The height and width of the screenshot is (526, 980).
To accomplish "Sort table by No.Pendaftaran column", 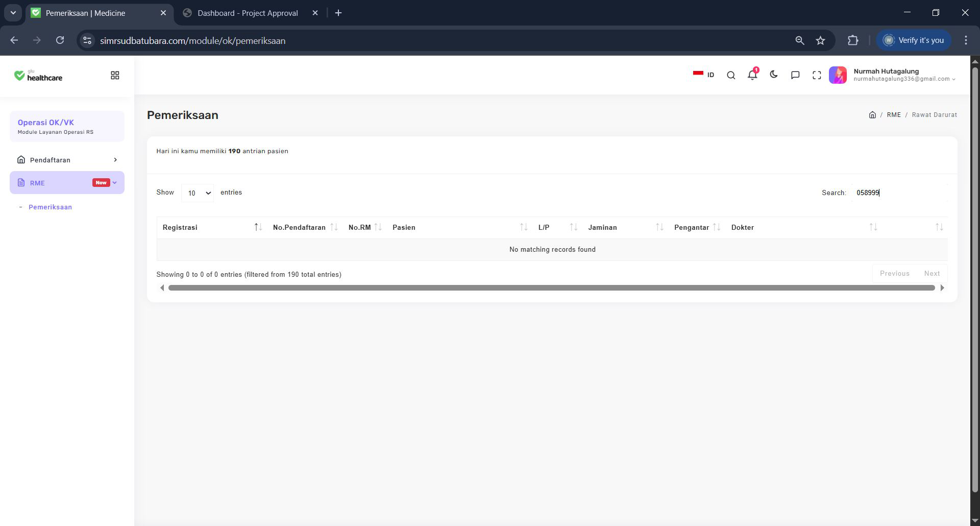I will click(305, 227).
